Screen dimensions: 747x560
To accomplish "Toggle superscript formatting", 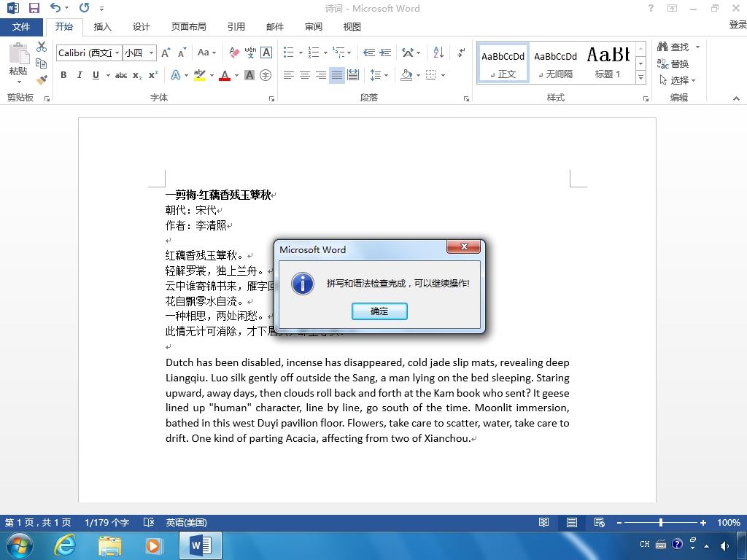I will [x=153, y=75].
